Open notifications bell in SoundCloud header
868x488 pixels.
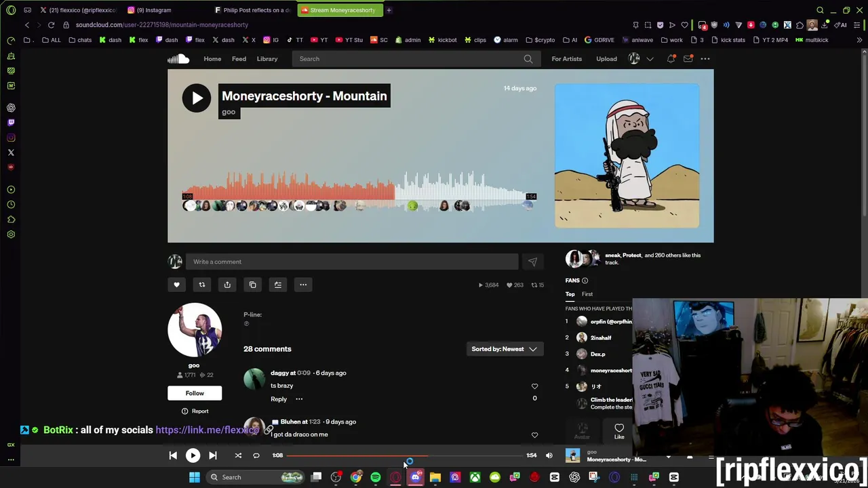671,59
